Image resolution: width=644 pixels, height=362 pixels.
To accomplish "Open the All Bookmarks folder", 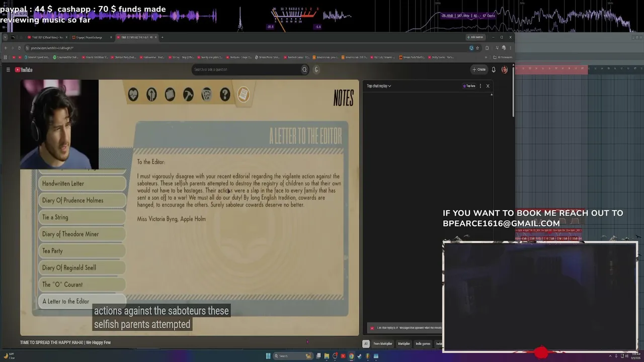I will pos(502,57).
